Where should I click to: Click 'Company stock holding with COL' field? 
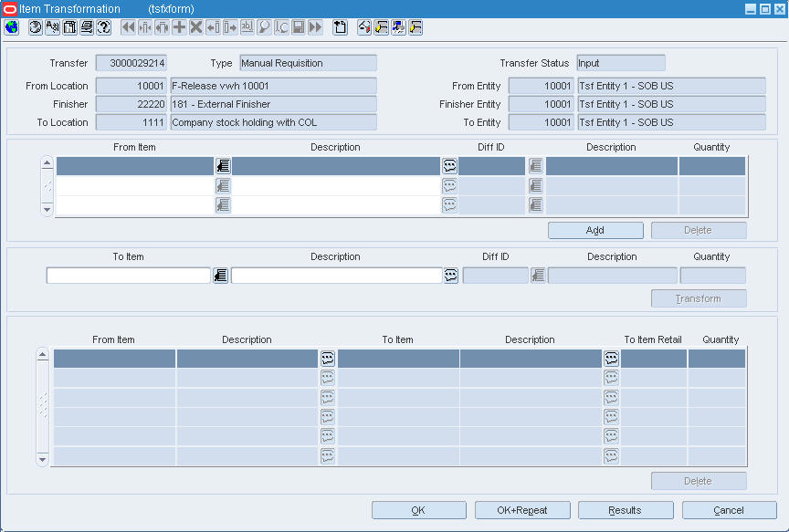click(273, 122)
